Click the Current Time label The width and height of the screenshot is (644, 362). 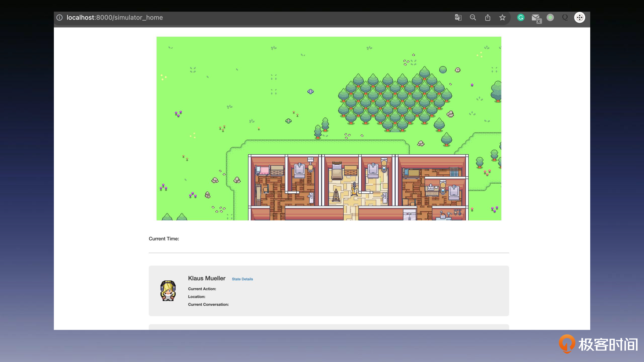click(x=164, y=239)
